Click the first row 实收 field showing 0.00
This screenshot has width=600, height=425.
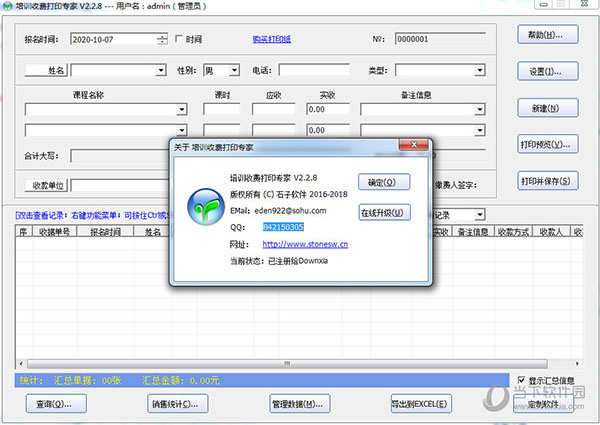pyautogui.click(x=328, y=109)
